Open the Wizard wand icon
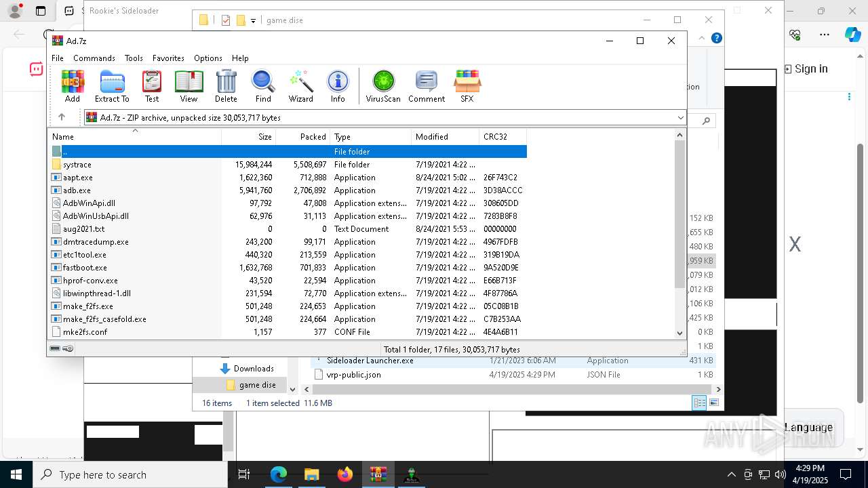 coord(300,86)
